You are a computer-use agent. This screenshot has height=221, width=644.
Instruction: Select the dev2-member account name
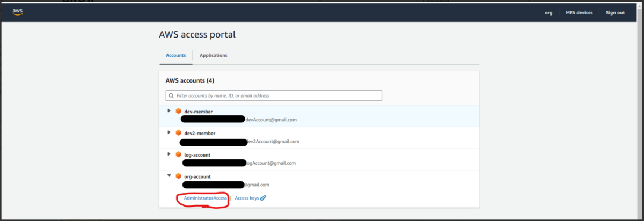click(200, 133)
